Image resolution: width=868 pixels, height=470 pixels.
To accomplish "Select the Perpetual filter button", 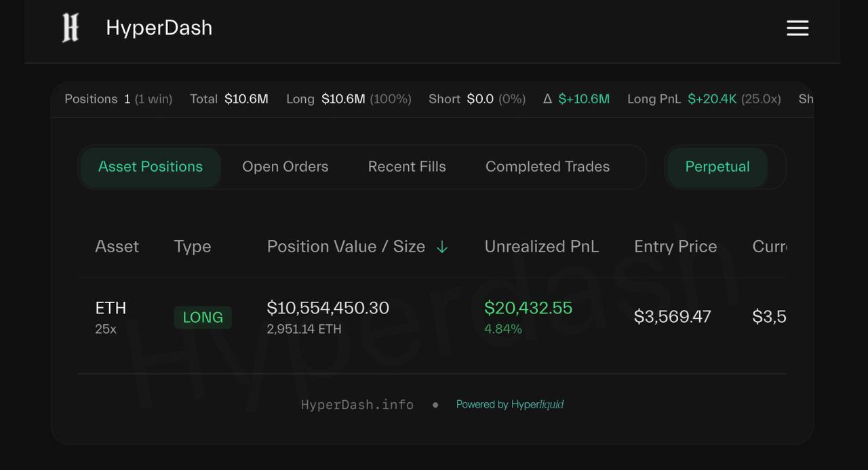I will [x=717, y=167].
